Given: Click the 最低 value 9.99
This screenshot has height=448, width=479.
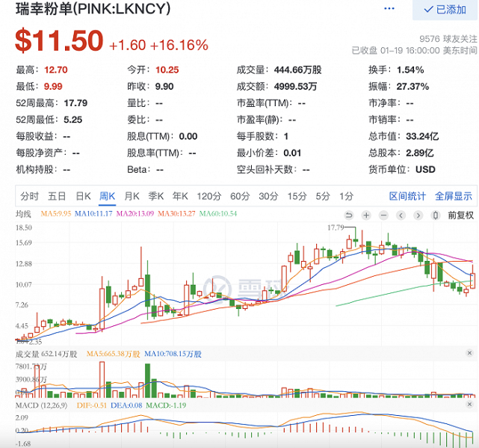Looking at the screenshot, I should click(x=53, y=87).
